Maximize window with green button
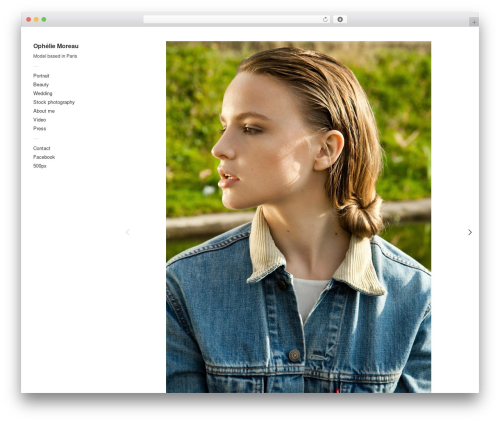500x423 pixels. pos(44,19)
